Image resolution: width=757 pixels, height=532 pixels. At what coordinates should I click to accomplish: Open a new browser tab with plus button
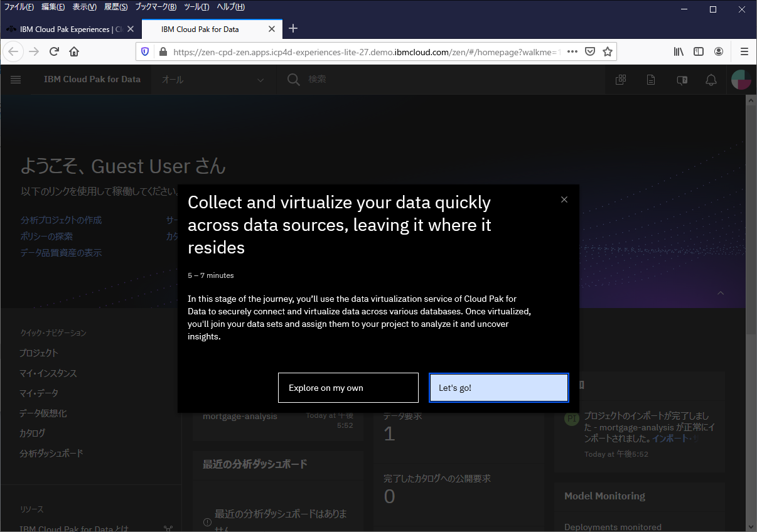tap(293, 29)
